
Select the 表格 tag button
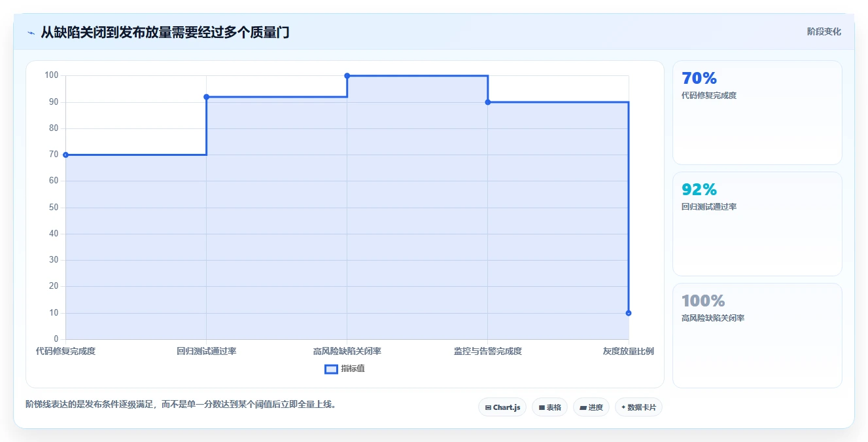[x=549, y=407]
